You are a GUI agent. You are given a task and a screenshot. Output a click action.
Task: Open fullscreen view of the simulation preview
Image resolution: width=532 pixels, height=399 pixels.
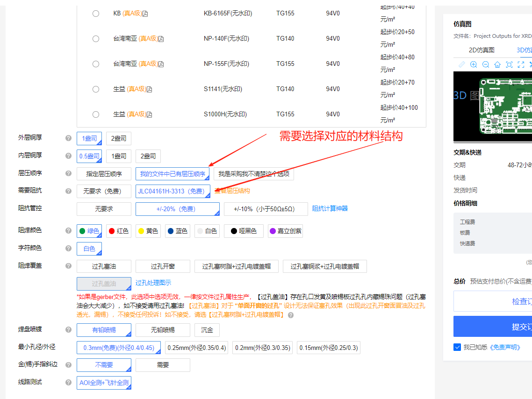[521, 64]
